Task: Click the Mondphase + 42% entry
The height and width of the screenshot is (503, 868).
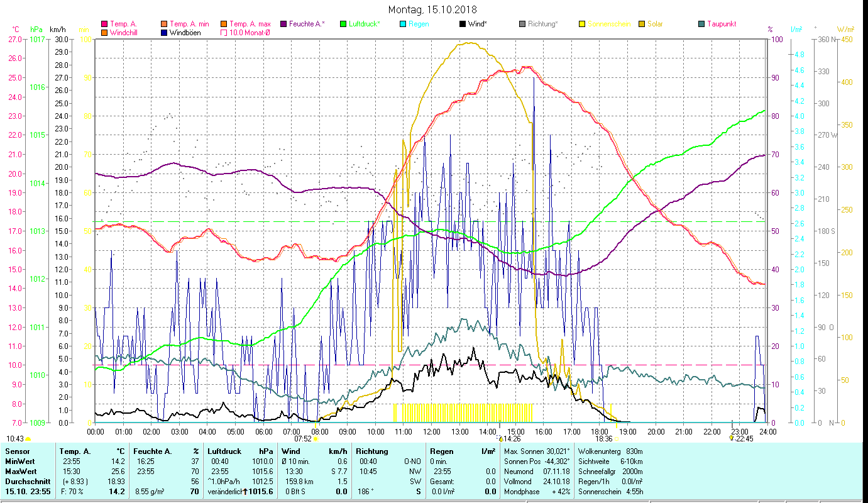Action: (537, 492)
